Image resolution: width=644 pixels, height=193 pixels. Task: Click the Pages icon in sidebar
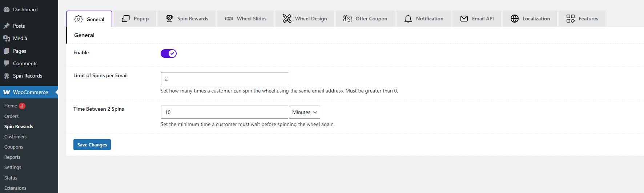[x=7, y=51]
